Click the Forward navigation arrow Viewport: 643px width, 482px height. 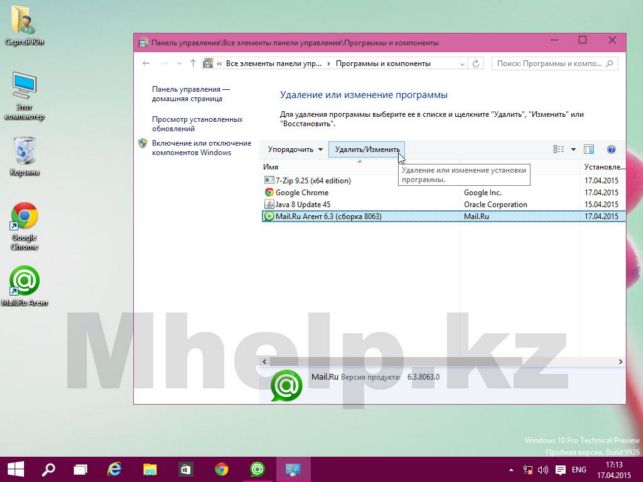(164, 64)
